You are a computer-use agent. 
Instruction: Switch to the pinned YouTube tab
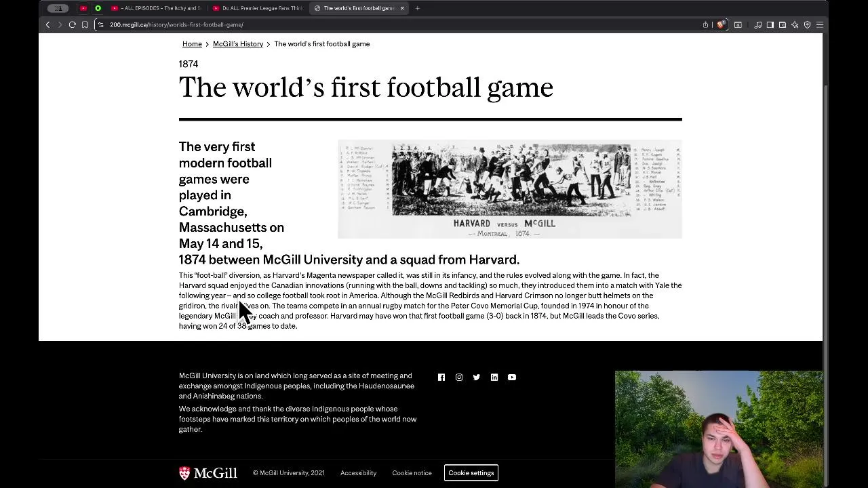pyautogui.click(x=83, y=8)
